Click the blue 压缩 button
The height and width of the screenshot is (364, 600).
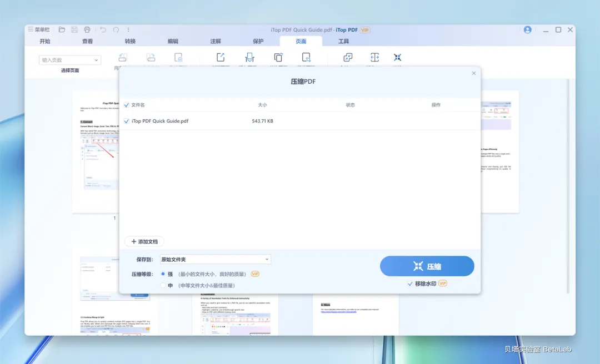[427, 266]
